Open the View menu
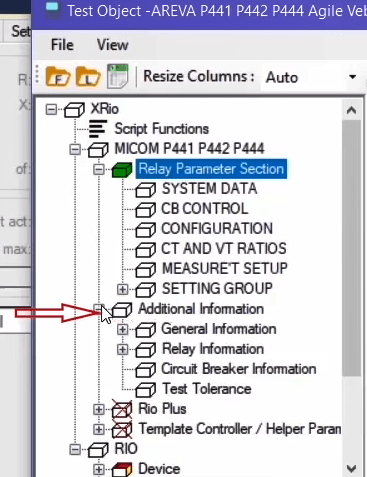The image size is (367, 477). point(112,45)
